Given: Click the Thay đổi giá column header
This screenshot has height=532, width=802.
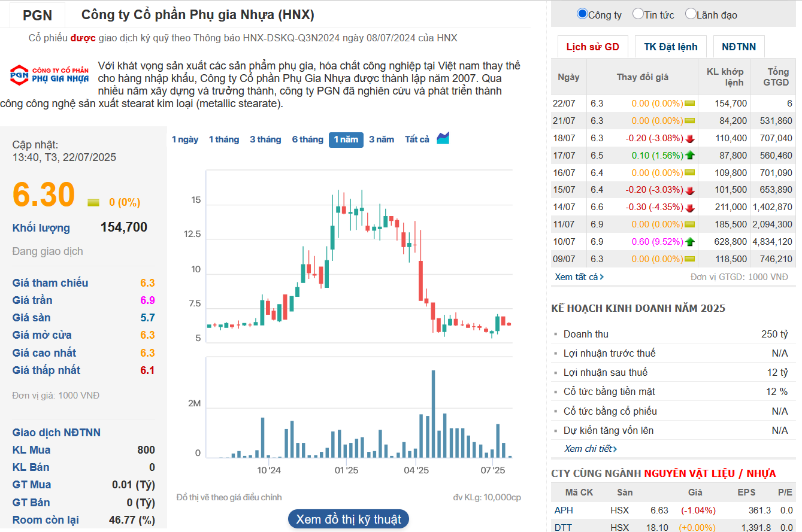Looking at the screenshot, I should click(x=643, y=77).
